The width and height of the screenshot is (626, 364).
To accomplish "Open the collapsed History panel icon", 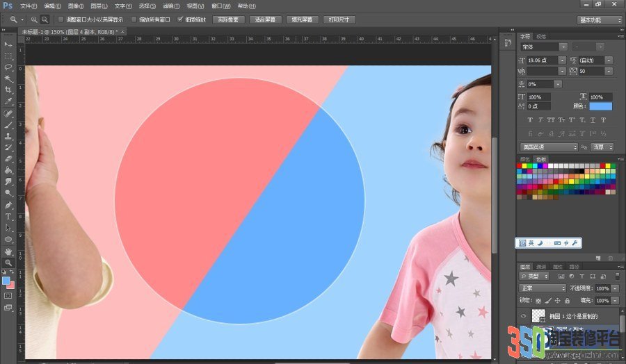I will (508, 42).
